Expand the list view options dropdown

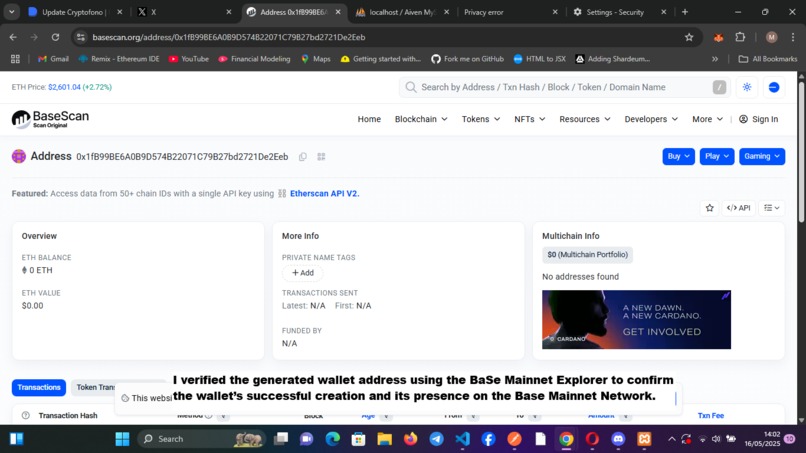click(x=772, y=208)
